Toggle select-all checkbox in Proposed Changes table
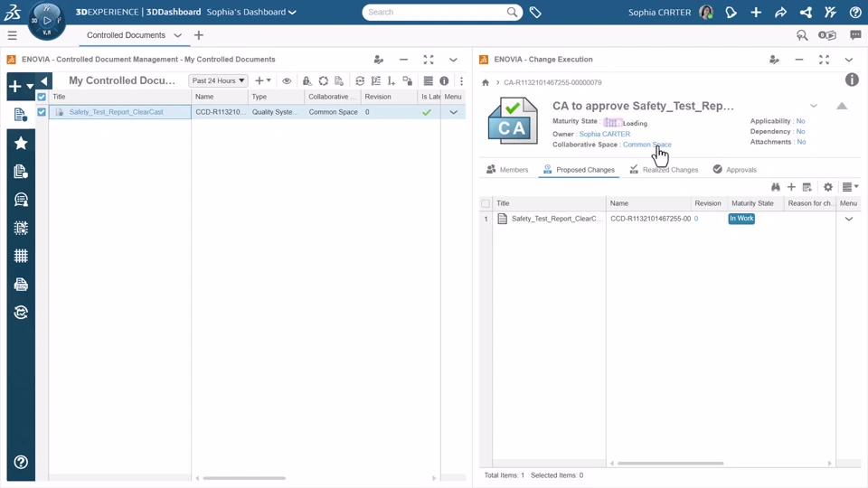This screenshot has width=868, height=488. click(486, 203)
